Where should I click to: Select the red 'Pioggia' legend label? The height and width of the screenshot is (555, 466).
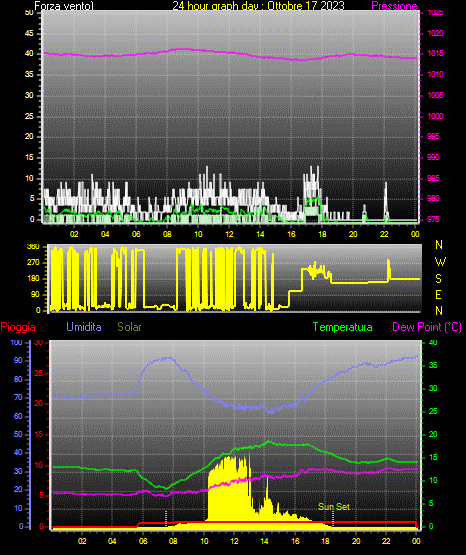18,327
